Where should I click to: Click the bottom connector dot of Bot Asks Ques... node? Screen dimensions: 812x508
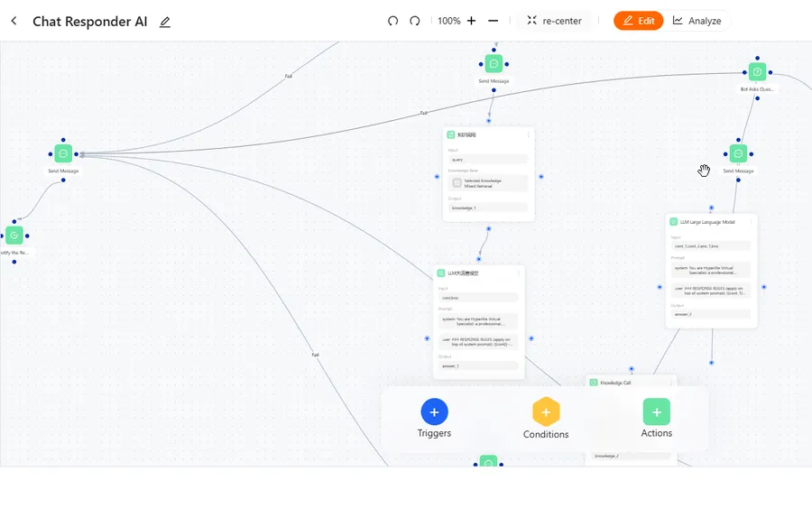click(757, 97)
